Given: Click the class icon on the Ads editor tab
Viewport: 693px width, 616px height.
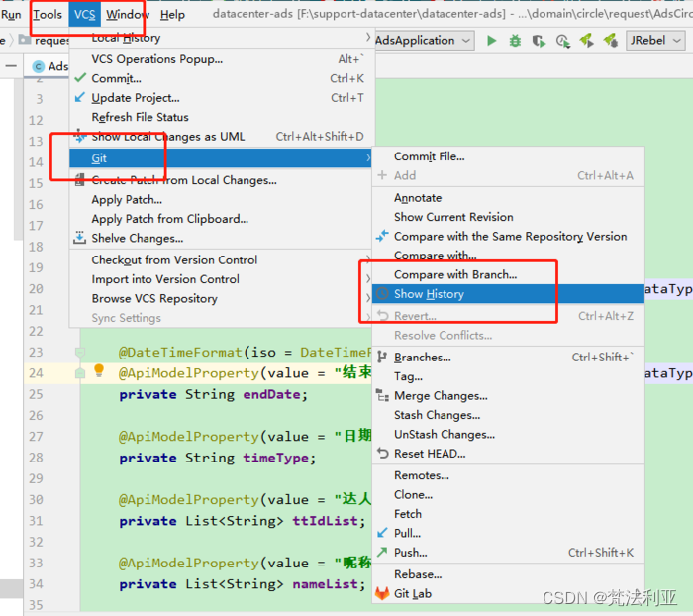Looking at the screenshot, I should [39, 66].
